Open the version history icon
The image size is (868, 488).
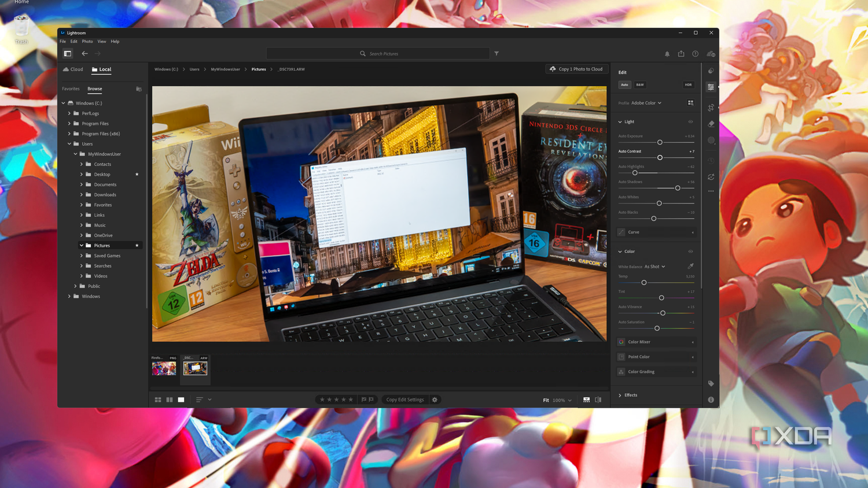[711, 161]
